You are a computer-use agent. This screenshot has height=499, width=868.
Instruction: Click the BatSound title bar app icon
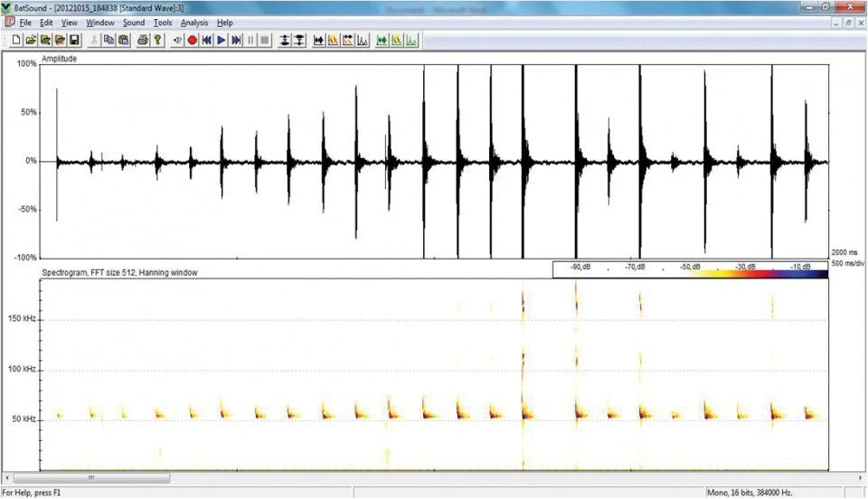point(6,8)
